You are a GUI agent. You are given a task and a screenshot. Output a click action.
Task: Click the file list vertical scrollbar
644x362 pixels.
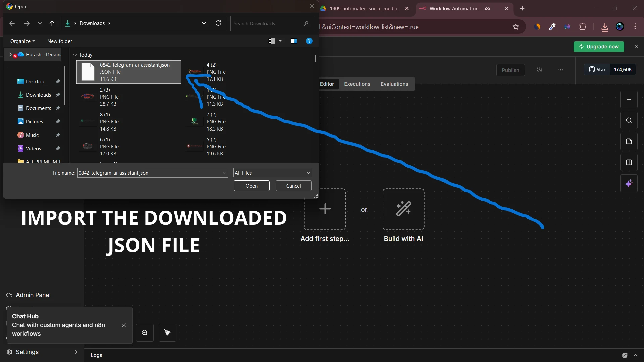pyautogui.click(x=315, y=58)
